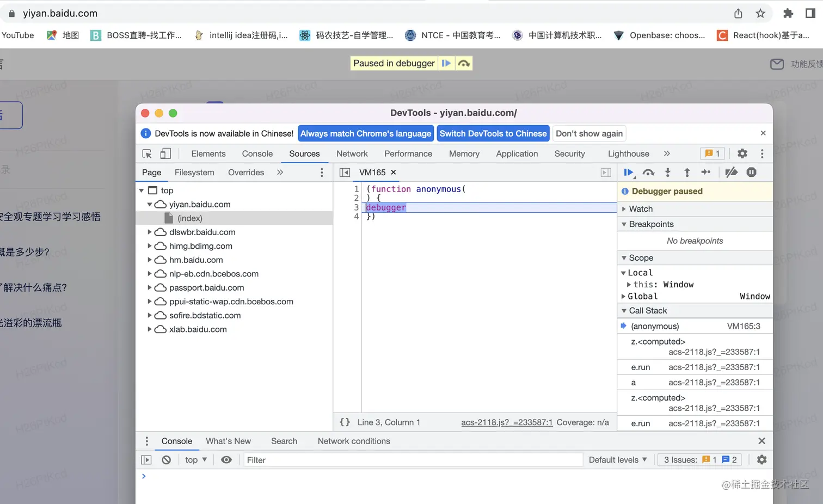Viewport: 823px width, 504px height.
Task: Open browser extensions puzzle icon
Action: click(788, 14)
